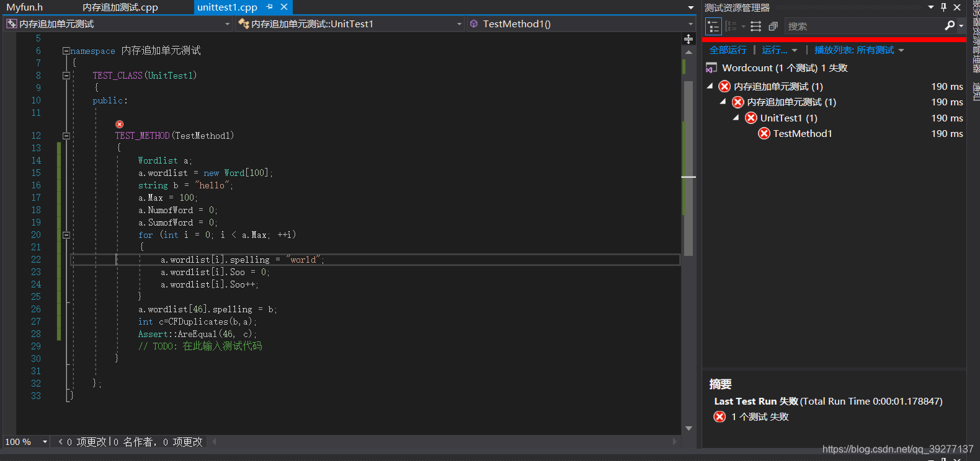This screenshot has width=980, height=461.
Task: Collapse the UnitTest1 (1) node
Action: coord(736,118)
